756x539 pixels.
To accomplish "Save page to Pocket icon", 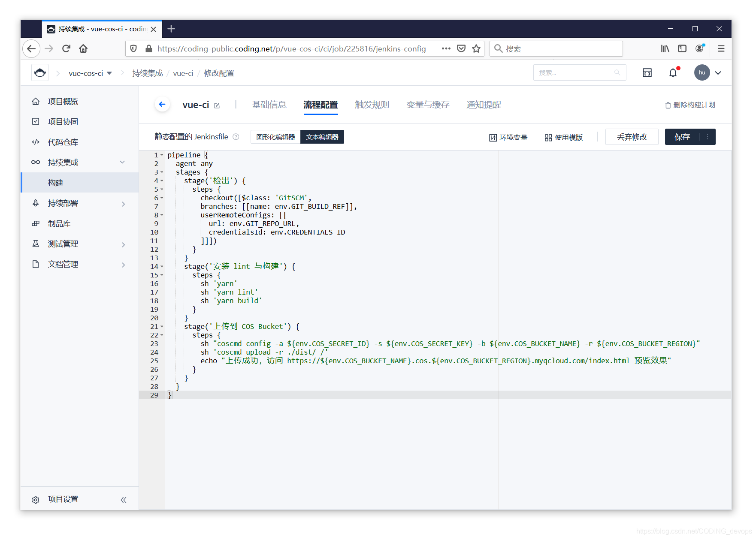I will [461, 48].
